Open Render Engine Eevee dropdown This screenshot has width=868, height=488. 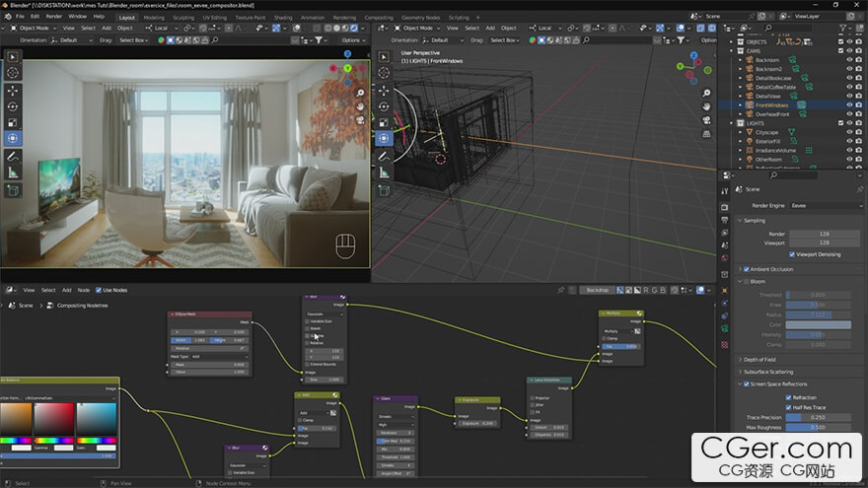pos(826,206)
